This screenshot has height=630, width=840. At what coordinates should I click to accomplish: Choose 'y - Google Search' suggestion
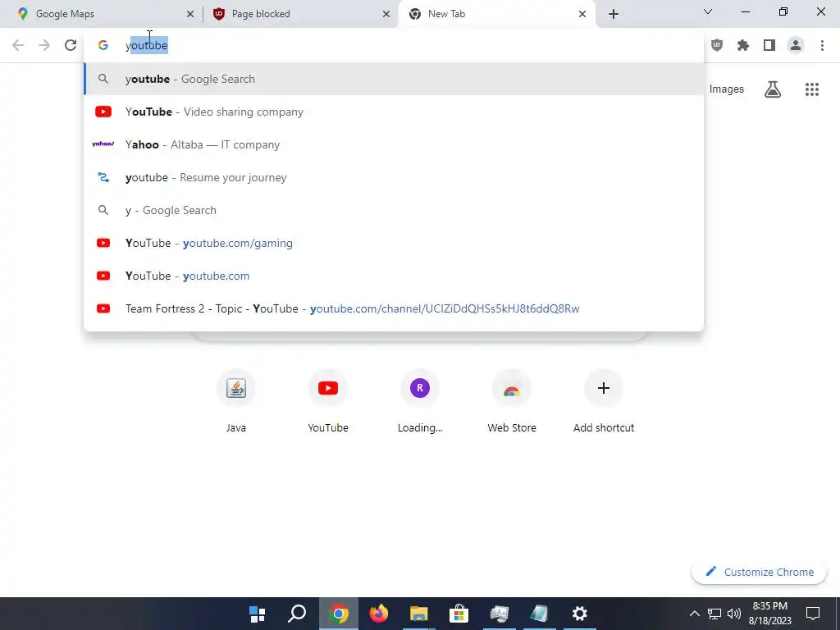(x=394, y=210)
